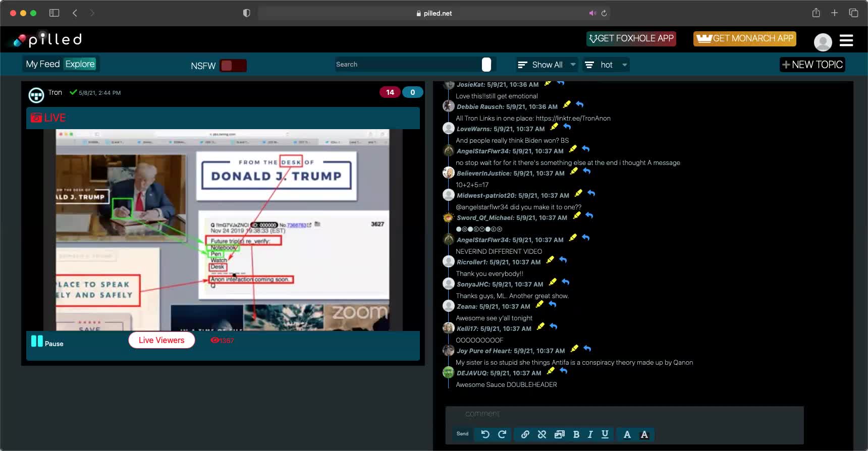
Task: Pause the live stream
Action: click(x=47, y=342)
